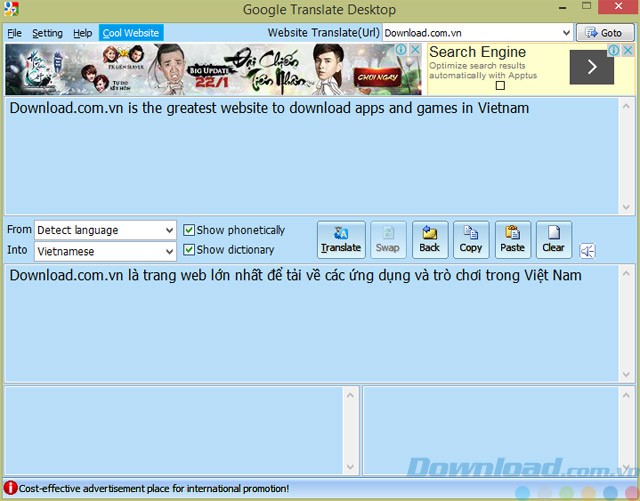Click the Goto button
This screenshot has width=640, height=501.
(x=606, y=33)
